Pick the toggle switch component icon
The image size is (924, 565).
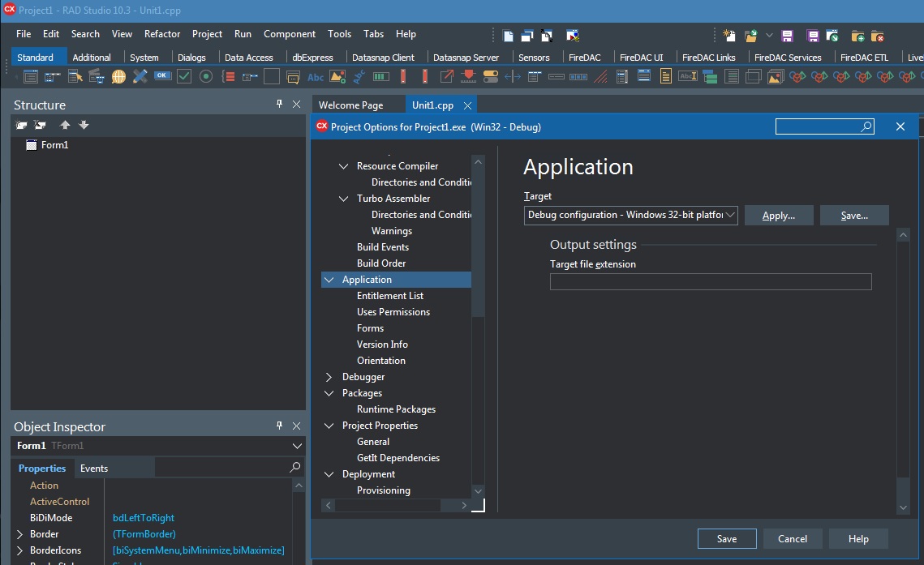(490, 76)
